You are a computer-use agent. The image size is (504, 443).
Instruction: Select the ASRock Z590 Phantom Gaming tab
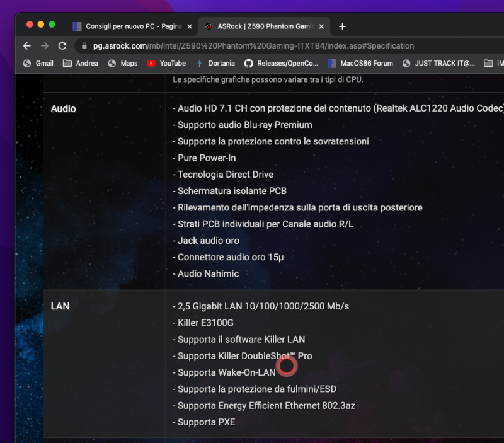coord(261,26)
